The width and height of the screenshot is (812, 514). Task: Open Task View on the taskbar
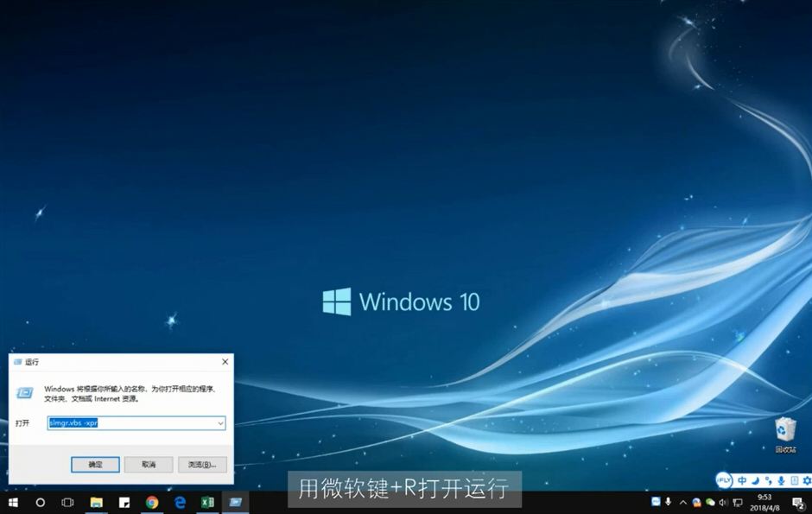(x=68, y=503)
